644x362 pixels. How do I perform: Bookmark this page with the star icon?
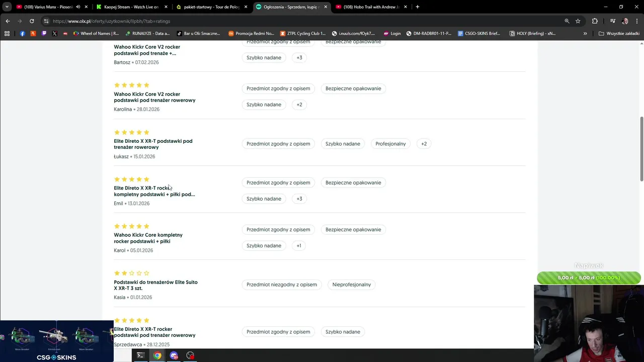(x=578, y=21)
